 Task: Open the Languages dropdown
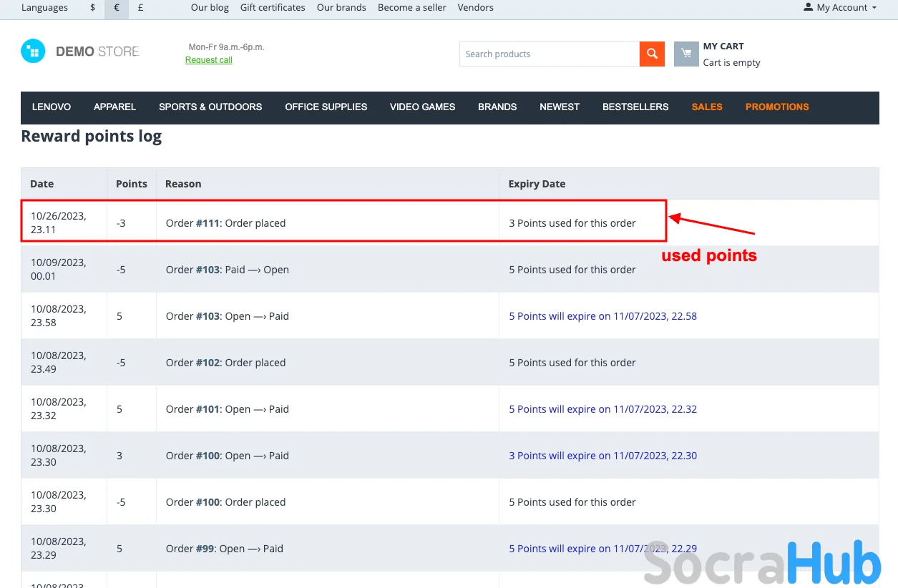[x=44, y=8]
